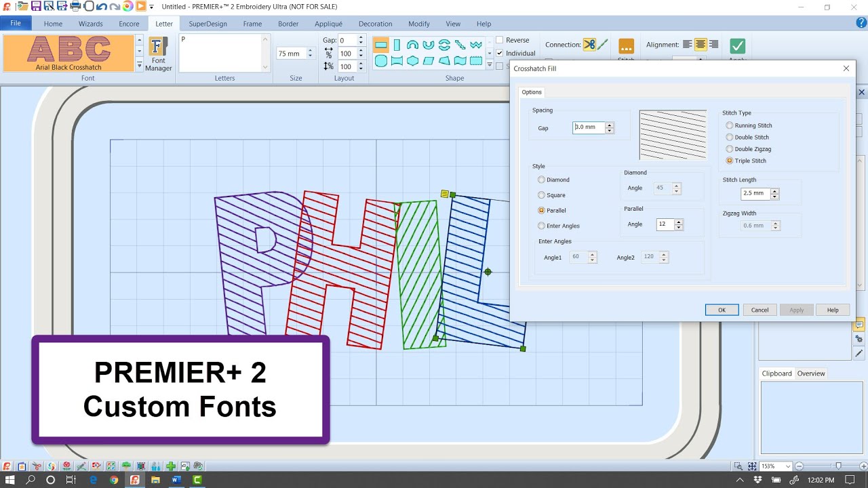Increase the Parallel Angle value
The image size is (868, 488).
pyautogui.click(x=679, y=222)
